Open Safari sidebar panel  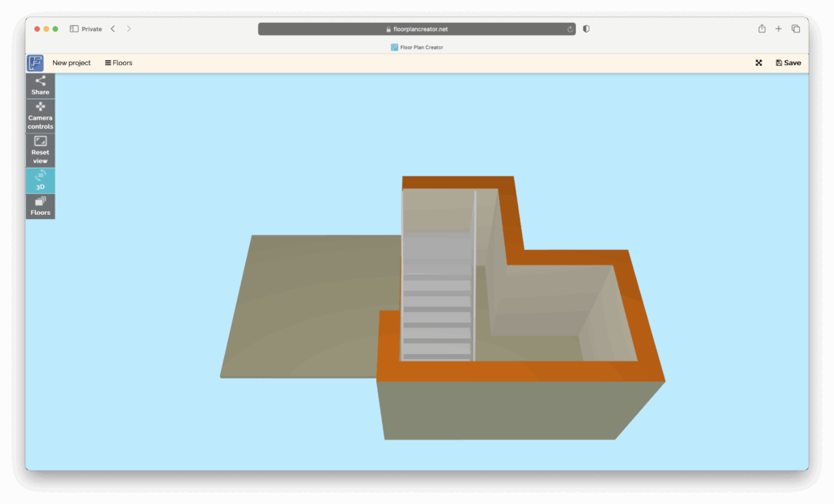[x=74, y=29]
